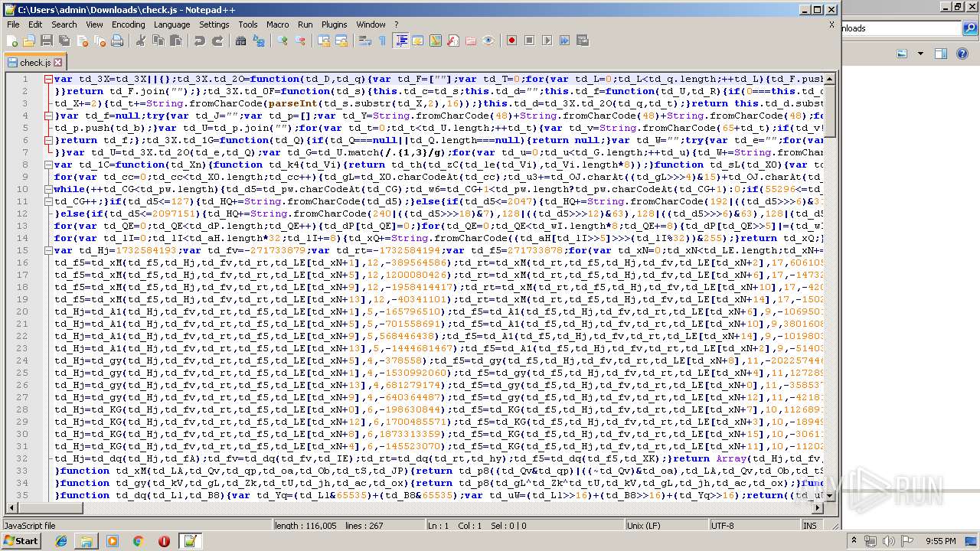The height and width of the screenshot is (551, 980).
Task: Toggle the preview pane in Explorer window
Action: tap(941, 54)
